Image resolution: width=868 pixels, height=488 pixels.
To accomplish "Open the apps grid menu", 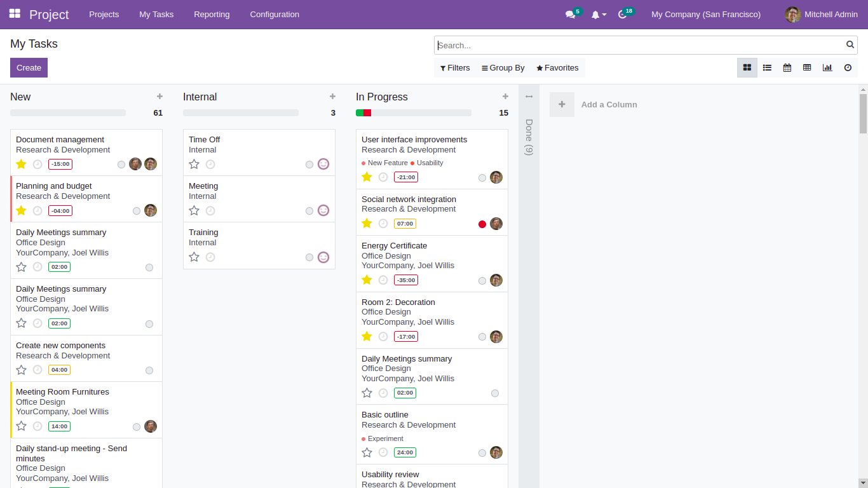I will click(x=14, y=14).
